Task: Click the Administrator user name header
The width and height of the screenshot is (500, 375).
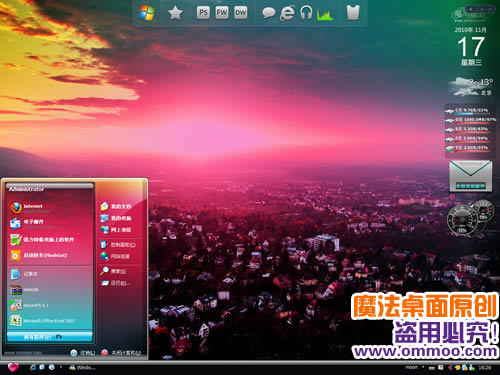Action: coord(26,189)
